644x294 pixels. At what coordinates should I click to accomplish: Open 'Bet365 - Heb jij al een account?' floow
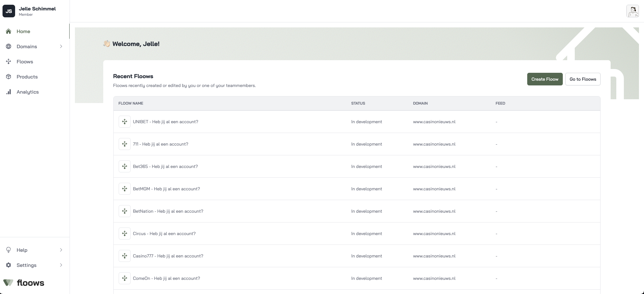point(165,166)
